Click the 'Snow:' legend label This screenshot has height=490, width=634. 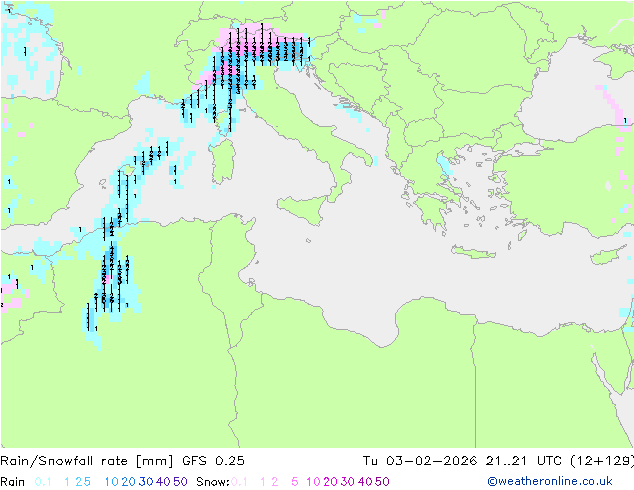(x=213, y=482)
